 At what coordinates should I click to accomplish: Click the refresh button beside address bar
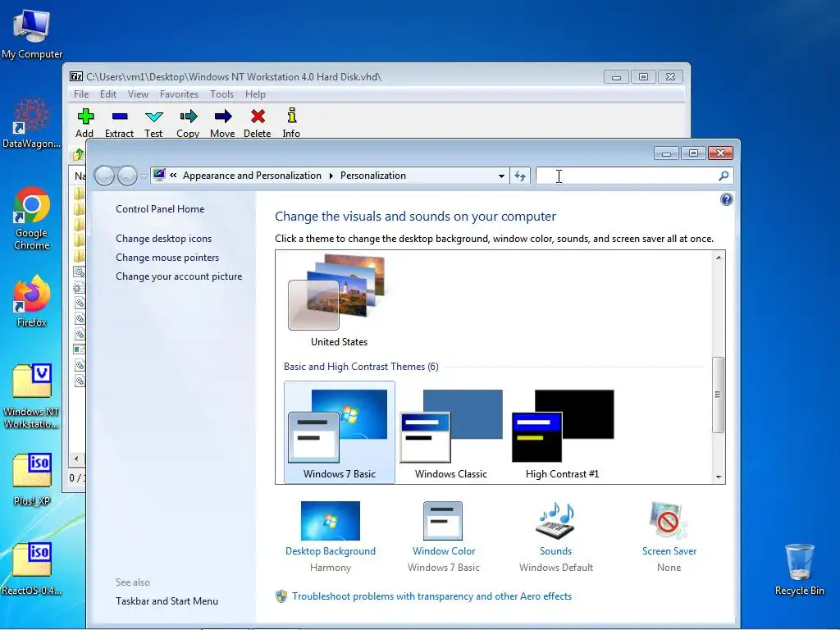(519, 176)
